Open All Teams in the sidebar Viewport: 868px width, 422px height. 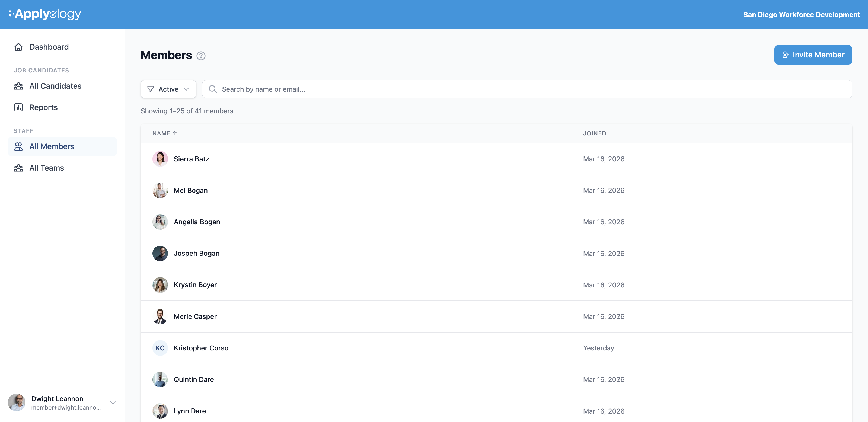coord(62,168)
